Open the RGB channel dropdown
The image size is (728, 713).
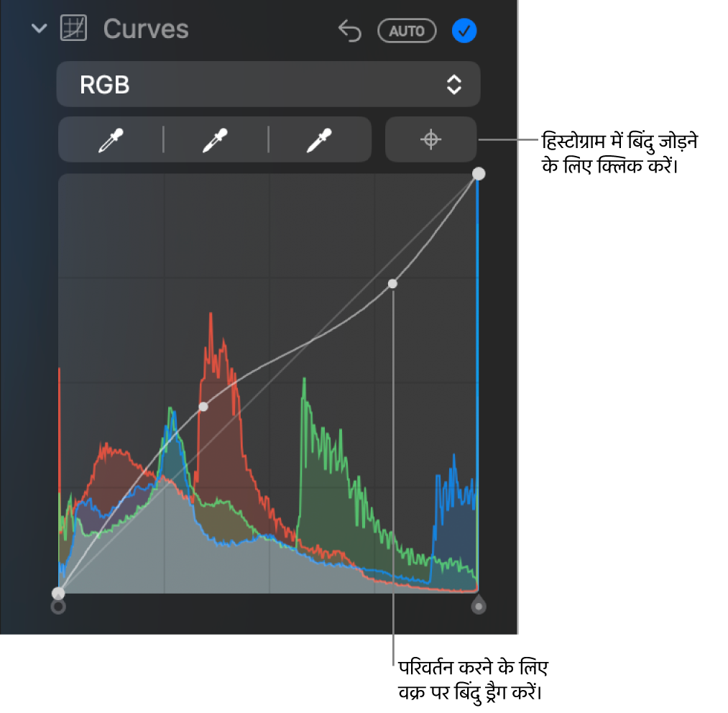pyautogui.click(x=268, y=84)
